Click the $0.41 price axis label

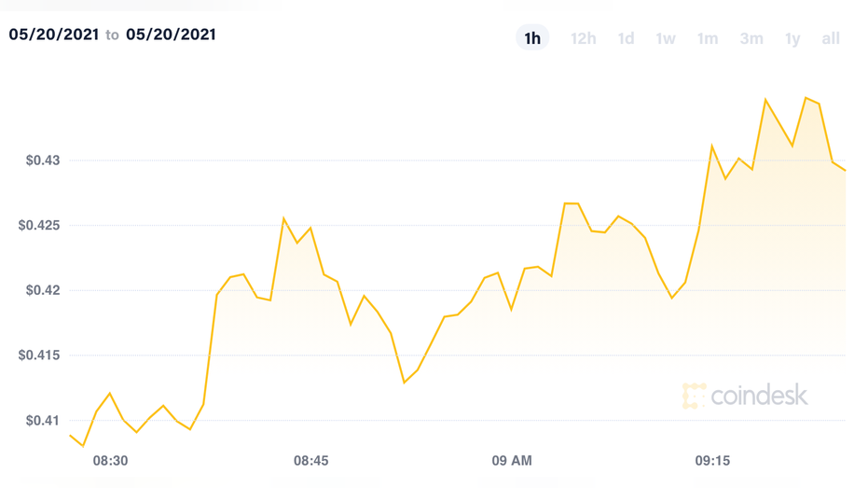(43, 421)
